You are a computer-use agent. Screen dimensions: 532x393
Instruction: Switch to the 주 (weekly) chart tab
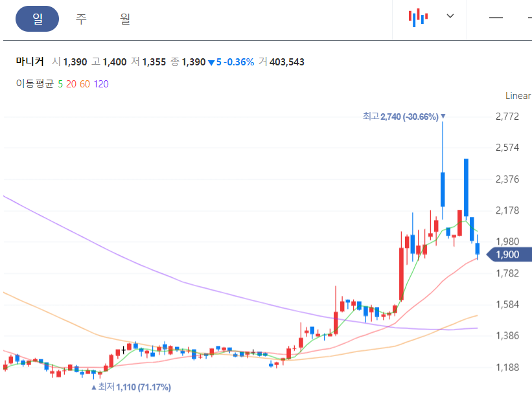coord(81,19)
